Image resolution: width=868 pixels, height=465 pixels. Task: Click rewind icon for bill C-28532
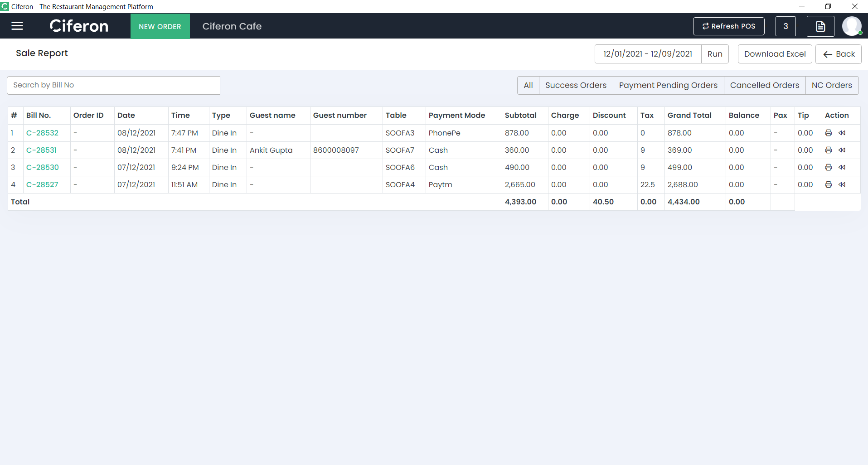pyautogui.click(x=842, y=133)
